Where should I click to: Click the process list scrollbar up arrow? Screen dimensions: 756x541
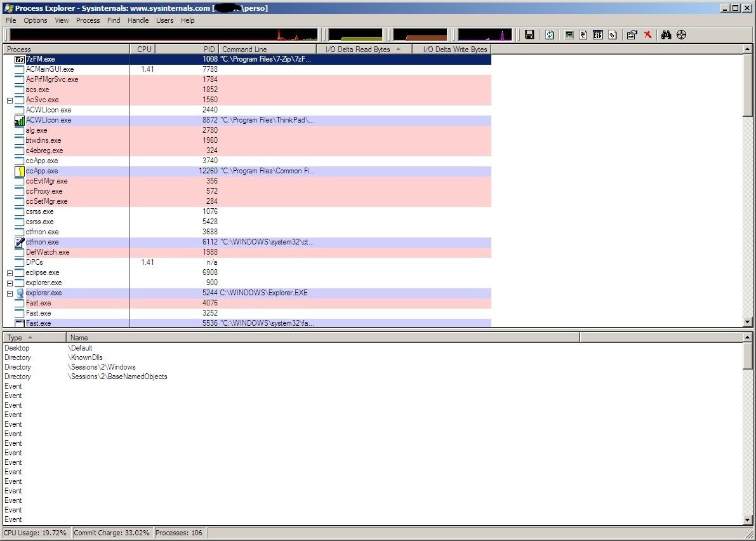point(747,49)
